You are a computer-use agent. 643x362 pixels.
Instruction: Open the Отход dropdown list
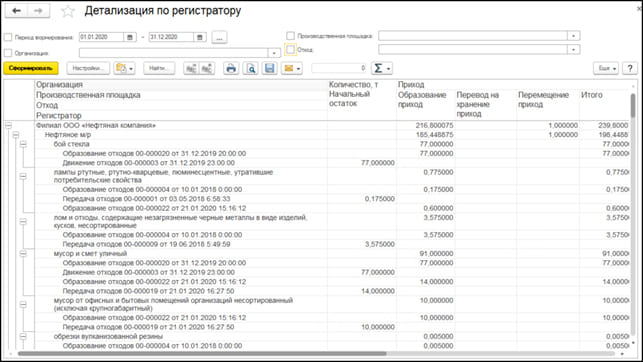click(x=573, y=50)
